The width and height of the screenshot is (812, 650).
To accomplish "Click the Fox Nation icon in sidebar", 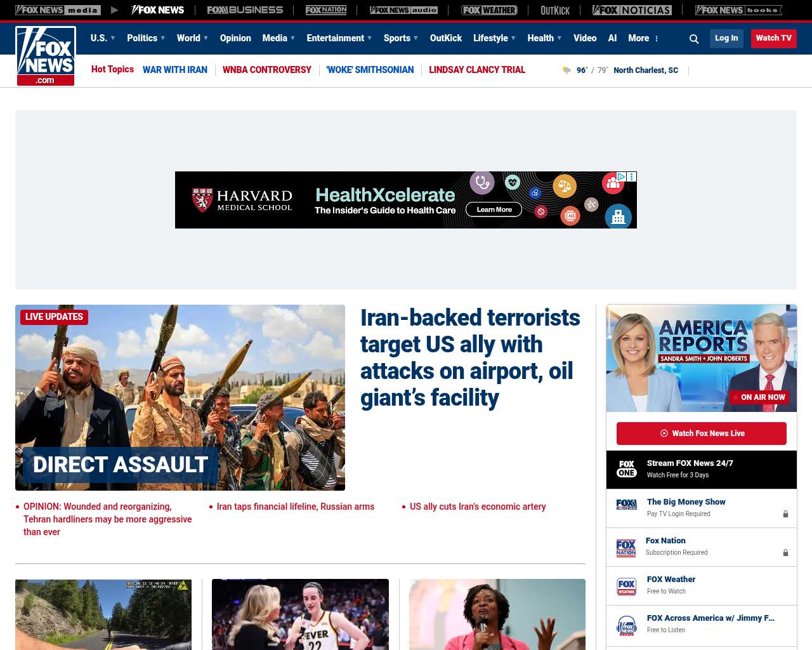I will [626, 548].
